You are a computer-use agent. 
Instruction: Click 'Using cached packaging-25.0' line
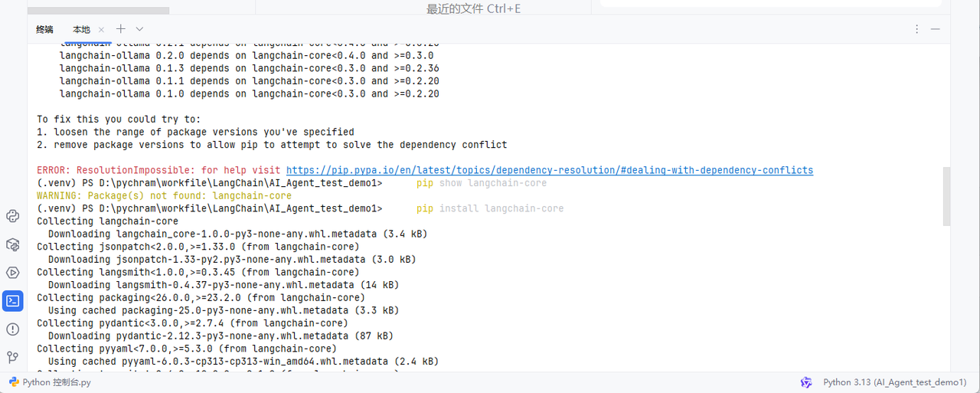tap(224, 310)
